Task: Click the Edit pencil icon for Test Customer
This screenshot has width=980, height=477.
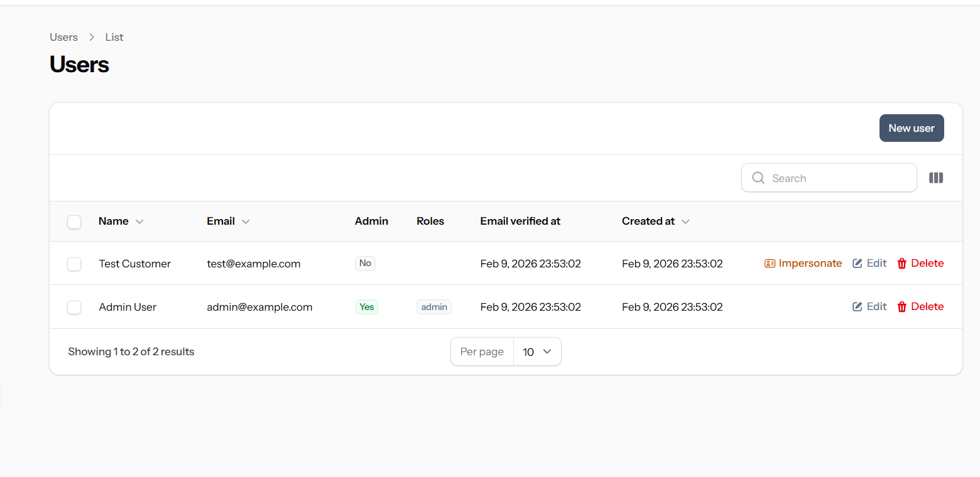Action: pos(856,263)
